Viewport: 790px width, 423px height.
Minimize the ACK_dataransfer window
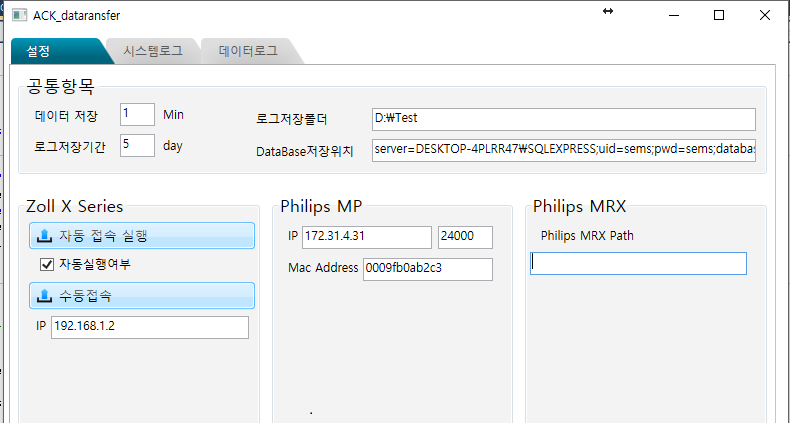click(674, 15)
